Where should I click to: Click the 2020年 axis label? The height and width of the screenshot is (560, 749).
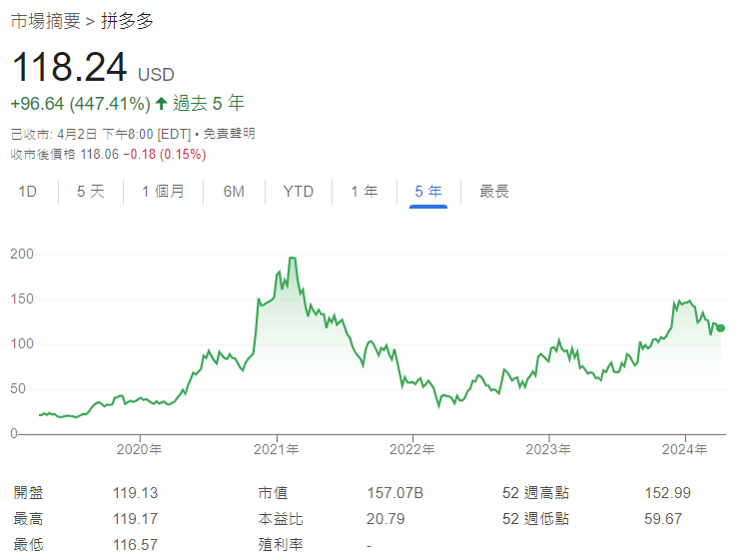coord(139,449)
